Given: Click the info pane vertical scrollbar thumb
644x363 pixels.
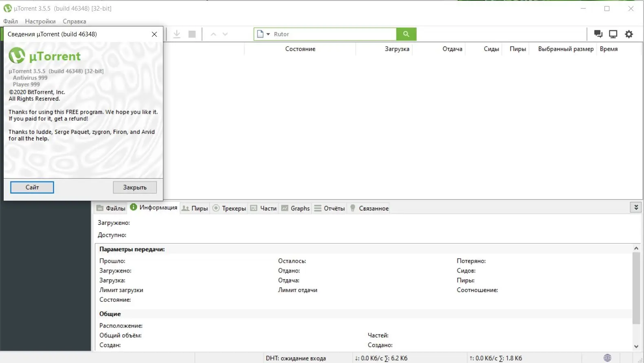Looking at the screenshot, I should click(x=636, y=288).
